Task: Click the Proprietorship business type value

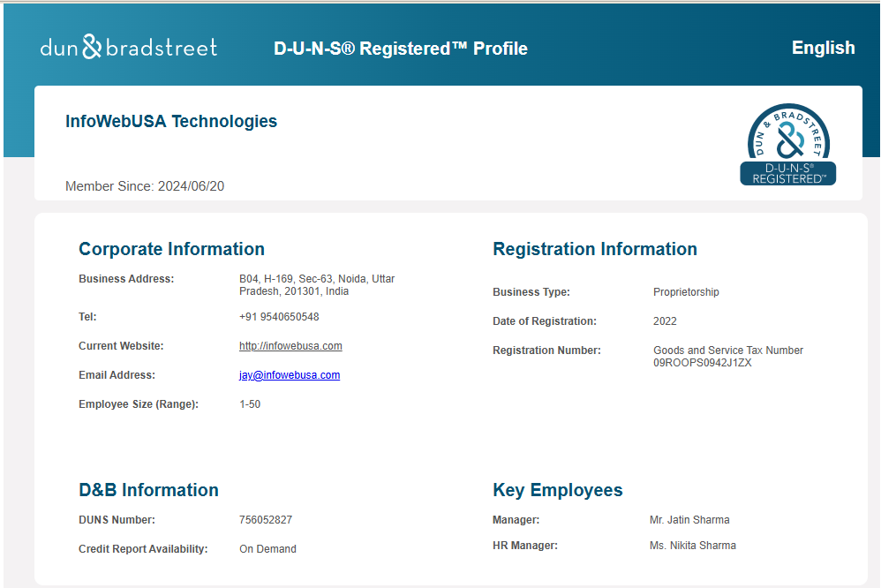Action: (686, 292)
